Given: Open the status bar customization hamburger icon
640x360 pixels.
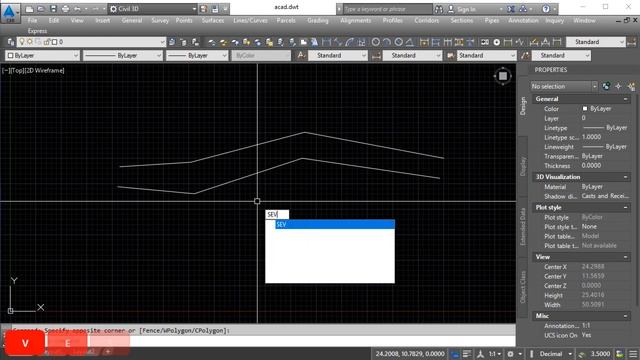Looking at the screenshot, I should 633,354.
